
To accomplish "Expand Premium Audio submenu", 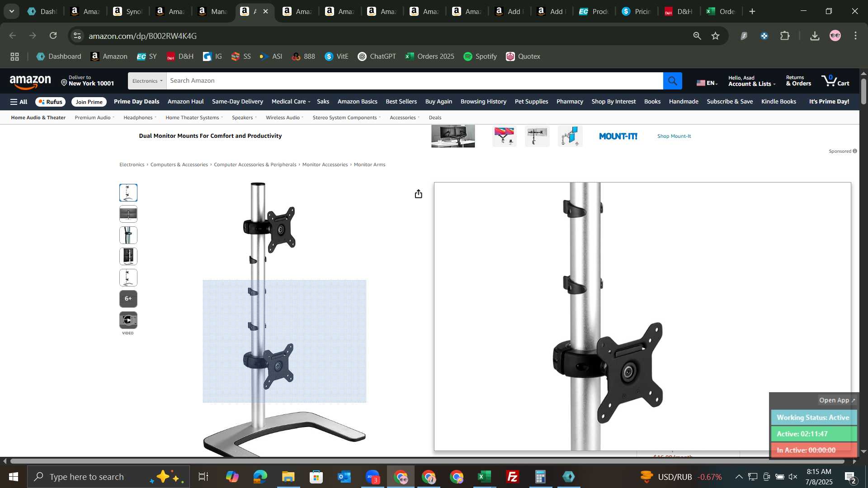I will coord(94,117).
